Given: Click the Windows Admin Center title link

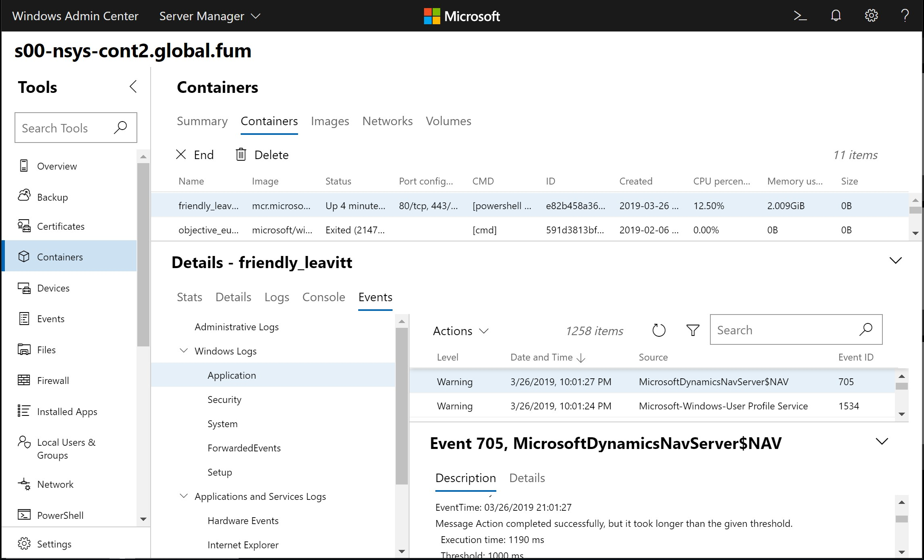Looking at the screenshot, I should click(x=75, y=16).
